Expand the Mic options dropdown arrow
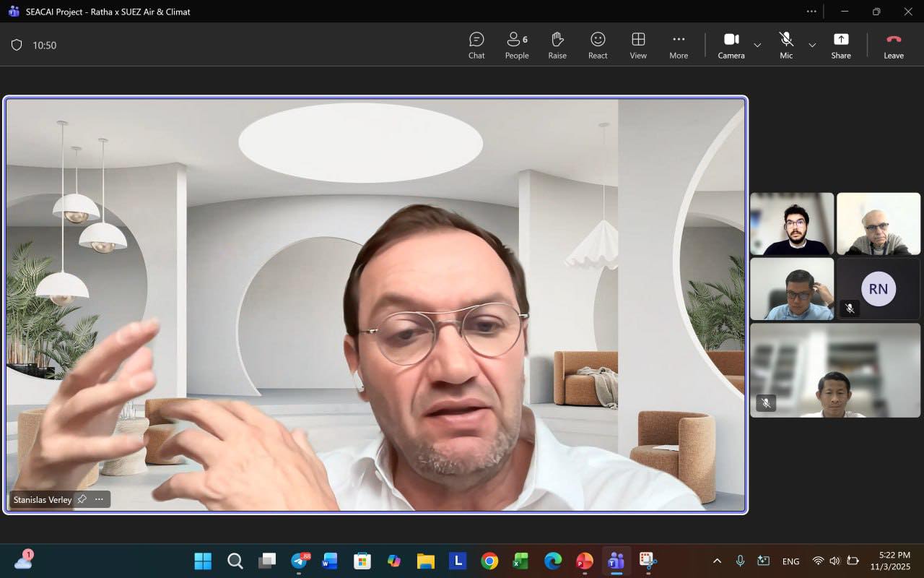This screenshot has width=924, height=578. pyautogui.click(x=812, y=45)
